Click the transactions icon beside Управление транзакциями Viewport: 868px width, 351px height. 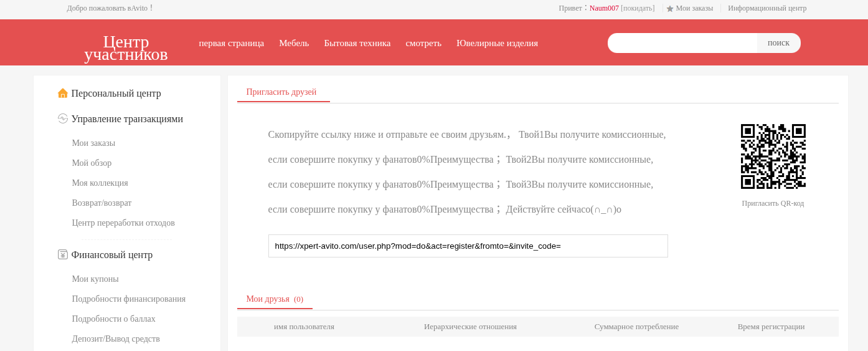63,118
